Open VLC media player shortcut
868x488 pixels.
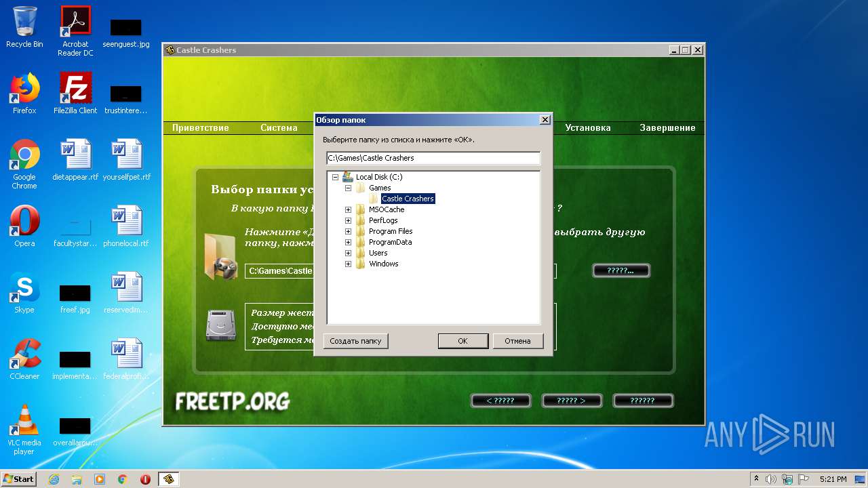(24, 430)
